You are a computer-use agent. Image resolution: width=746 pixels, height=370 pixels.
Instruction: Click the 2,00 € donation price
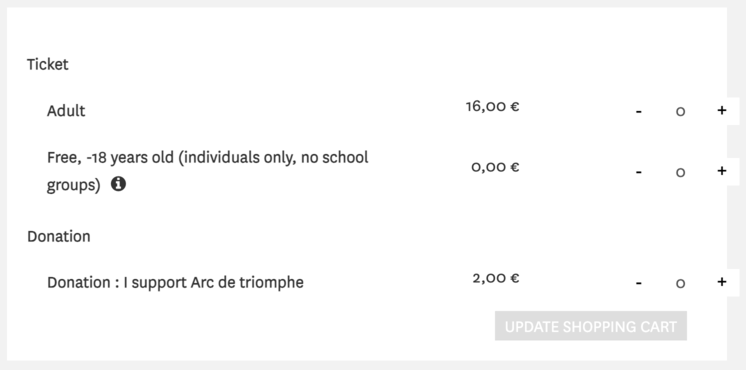pos(496,278)
